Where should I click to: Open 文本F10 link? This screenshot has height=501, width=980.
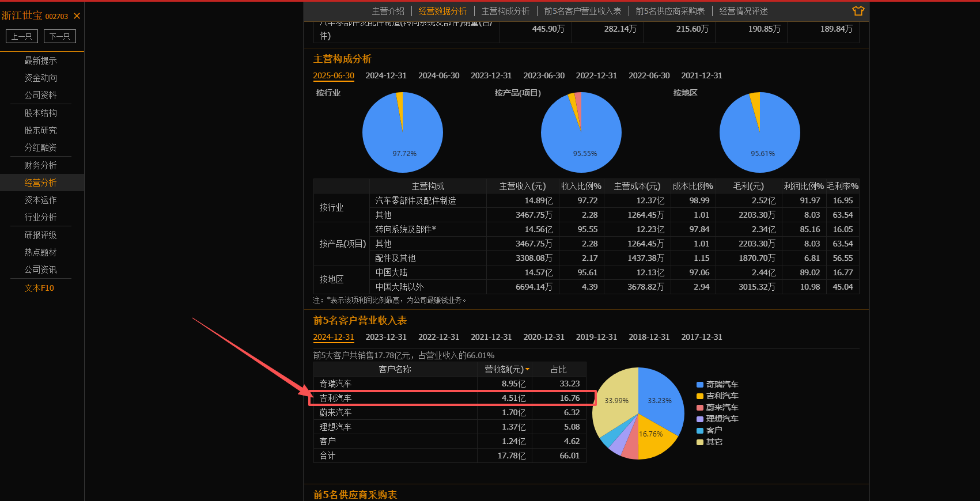[x=39, y=288]
